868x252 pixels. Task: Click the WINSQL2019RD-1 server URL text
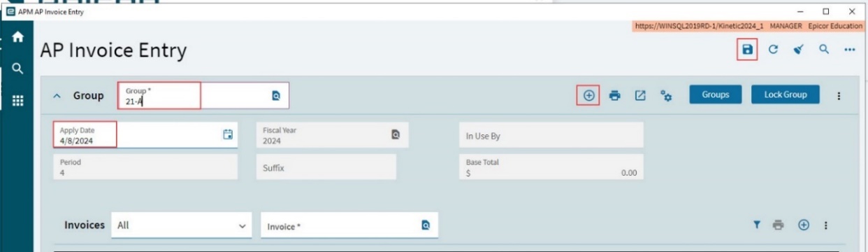[x=699, y=26]
